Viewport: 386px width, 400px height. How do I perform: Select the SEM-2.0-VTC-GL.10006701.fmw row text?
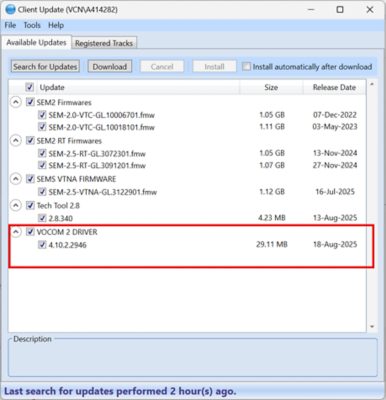tap(102, 115)
